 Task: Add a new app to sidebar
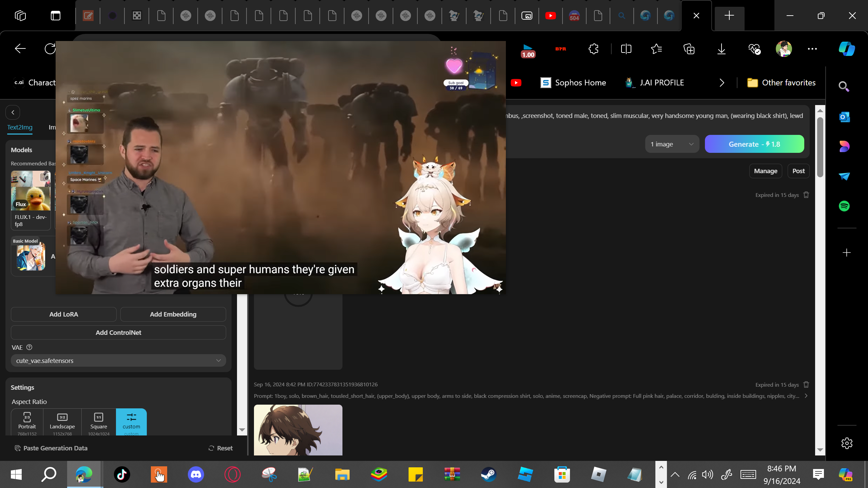846,253
